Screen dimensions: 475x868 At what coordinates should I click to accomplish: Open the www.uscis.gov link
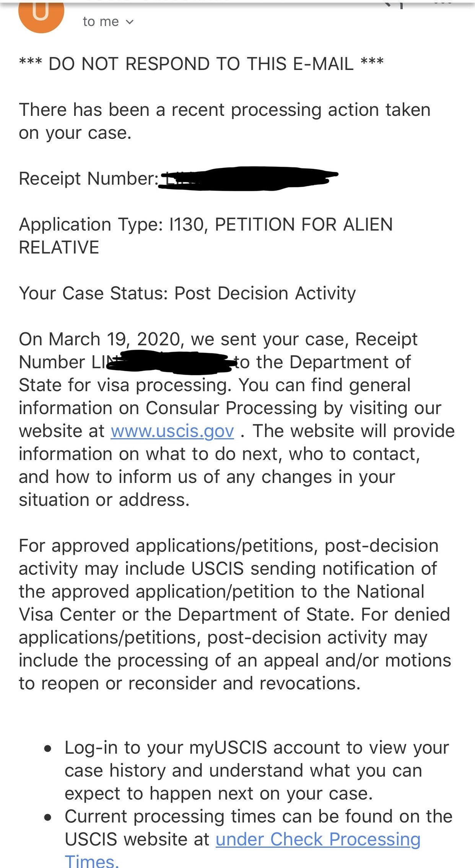(172, 431)
